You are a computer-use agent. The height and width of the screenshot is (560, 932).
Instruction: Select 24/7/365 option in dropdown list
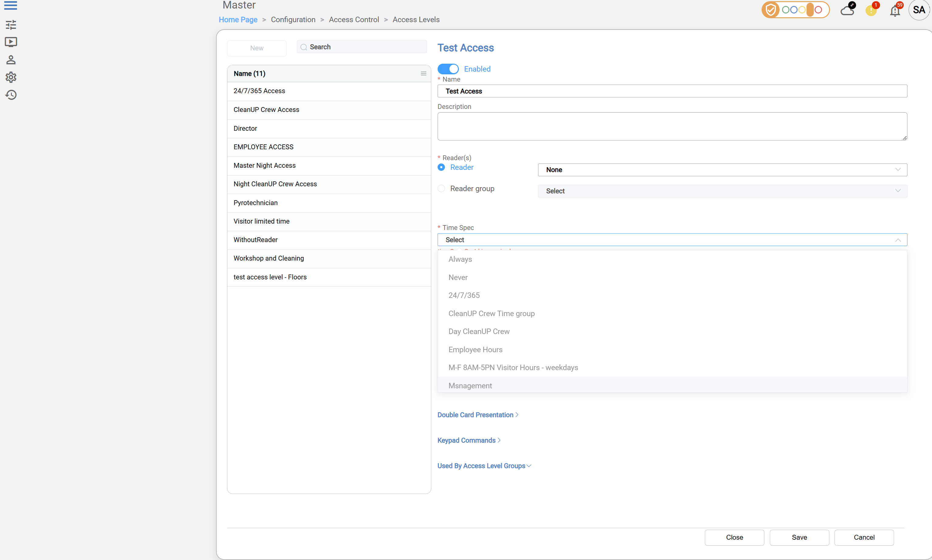[x=464, y=295]
